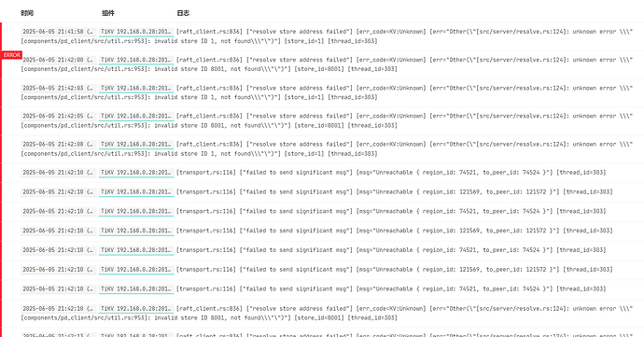Click the TiKV 192.168.0.28 component in 21:41:58 row
Viewport: 644px width, 337px height.
[x=136, y=32]
